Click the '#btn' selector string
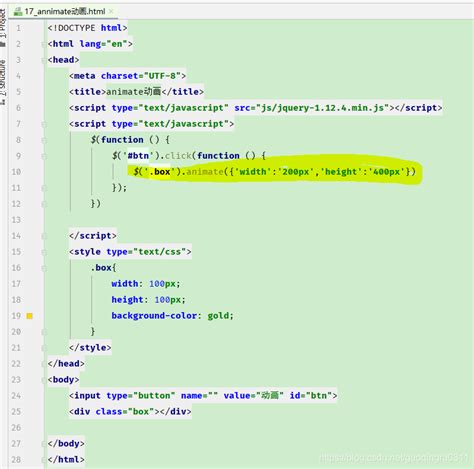 tap(138, 156)
